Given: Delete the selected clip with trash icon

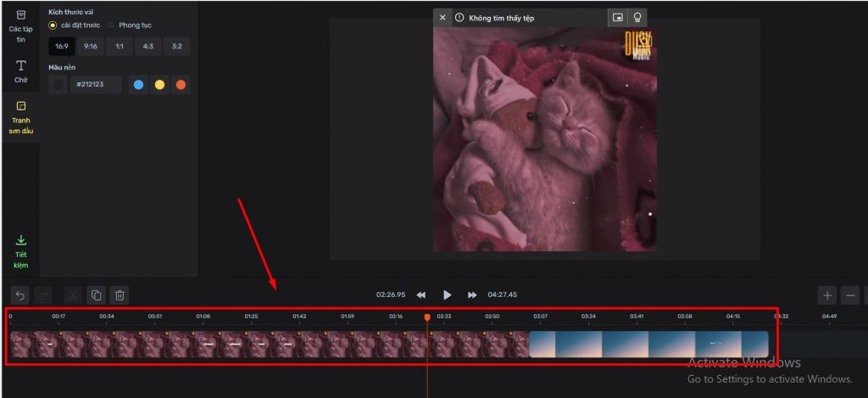Looking at the screenshot, I should 119,295.
